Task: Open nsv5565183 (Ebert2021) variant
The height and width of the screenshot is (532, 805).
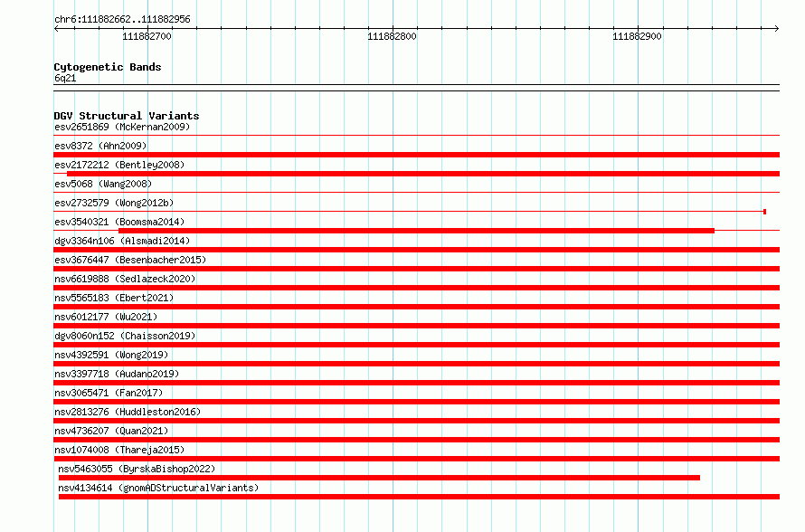Action: point(114,298)
